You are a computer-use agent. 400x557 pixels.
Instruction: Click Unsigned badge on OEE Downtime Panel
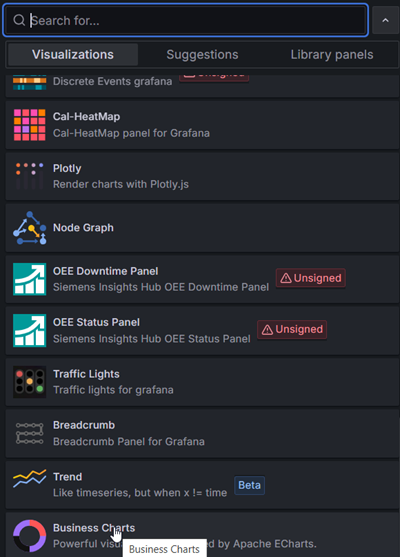(310, 278)
